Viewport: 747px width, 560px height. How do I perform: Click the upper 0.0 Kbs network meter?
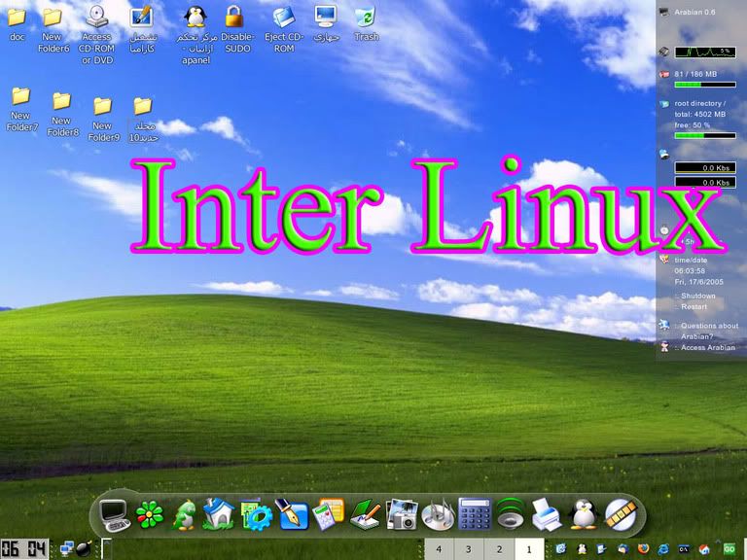[x=705, y=167]
